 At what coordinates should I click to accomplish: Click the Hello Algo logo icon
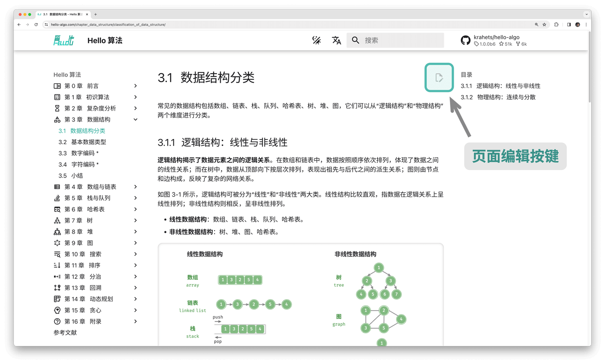(x=64, y=41)
